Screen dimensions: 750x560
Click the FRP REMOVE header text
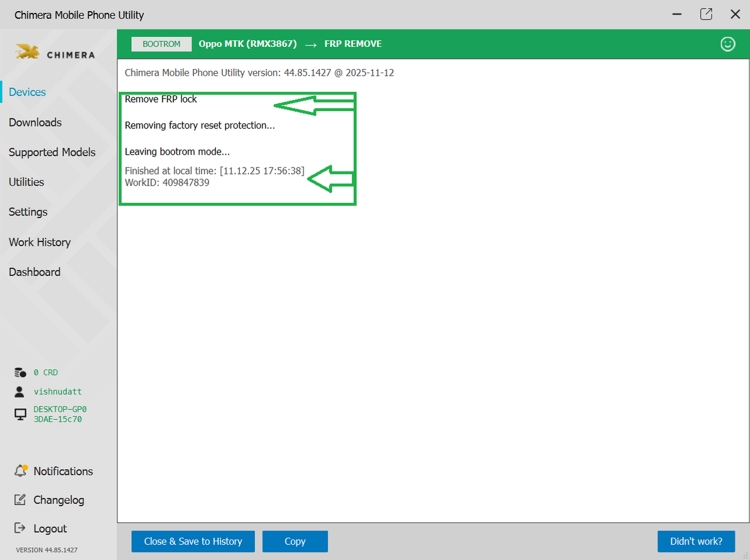click(353, 44)
